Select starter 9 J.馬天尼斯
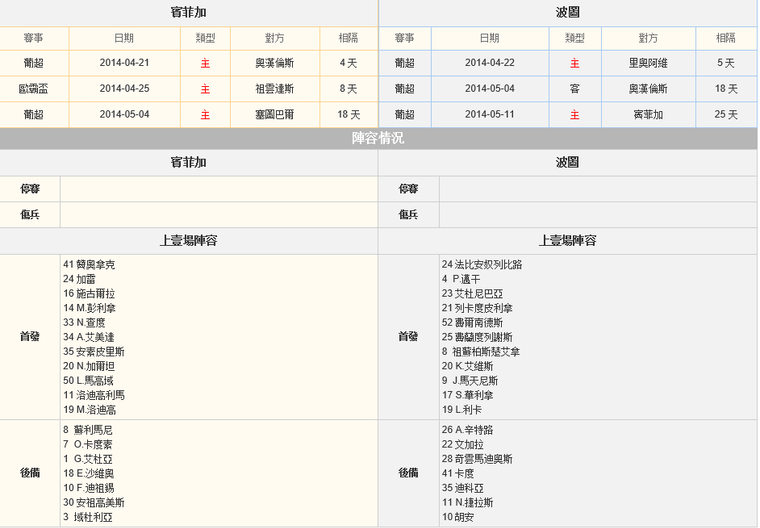Viewport: 760px width, 528px height. pos(470,381)
